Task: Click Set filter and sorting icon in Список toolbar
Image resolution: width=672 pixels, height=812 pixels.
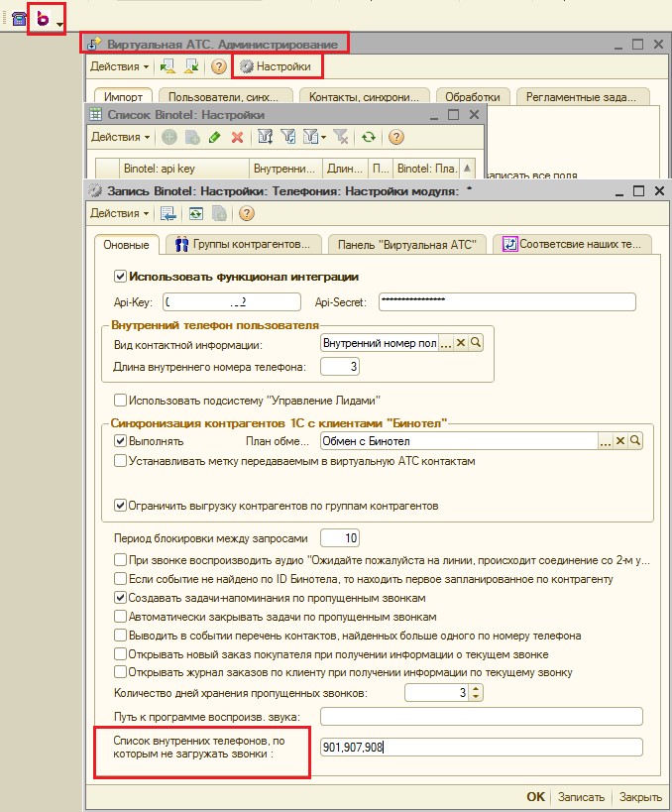Action: [265, 137]
